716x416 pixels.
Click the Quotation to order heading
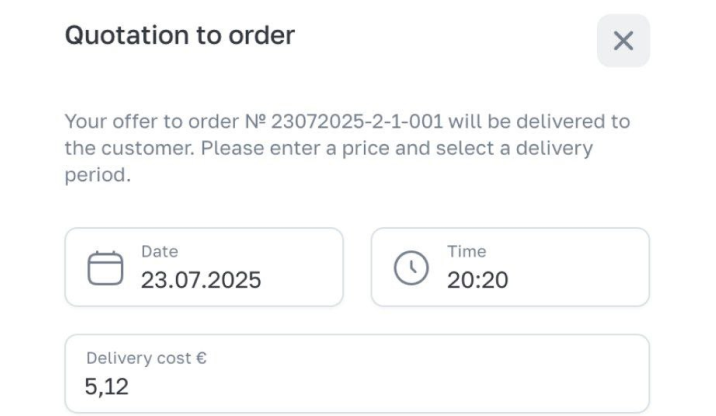(x=180, y=35)
